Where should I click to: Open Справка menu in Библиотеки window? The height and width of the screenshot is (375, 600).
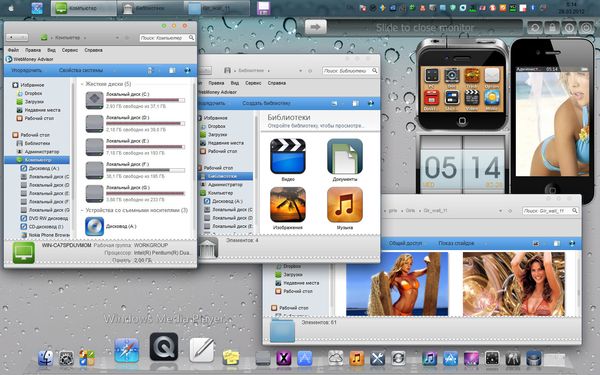tap(277, 83)
